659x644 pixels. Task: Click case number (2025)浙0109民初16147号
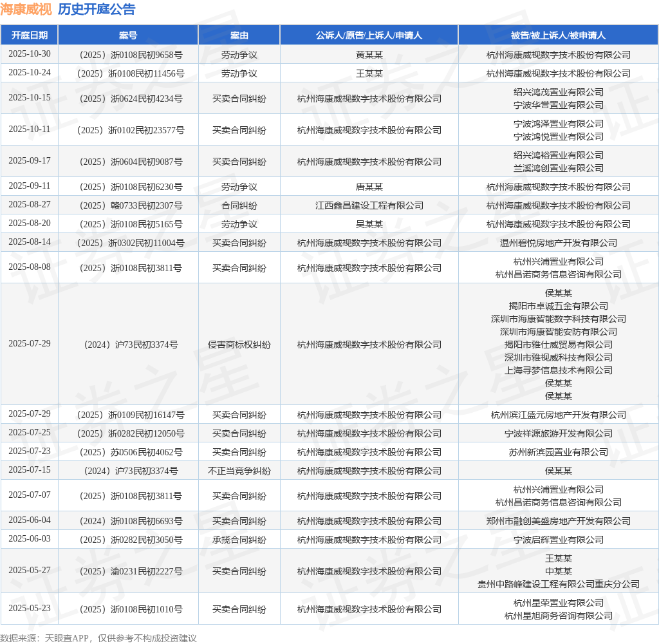click(131, 415)
